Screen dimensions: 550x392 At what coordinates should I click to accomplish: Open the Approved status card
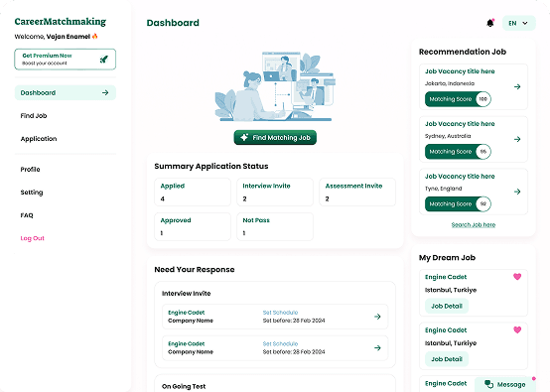[x=193, y=226]
